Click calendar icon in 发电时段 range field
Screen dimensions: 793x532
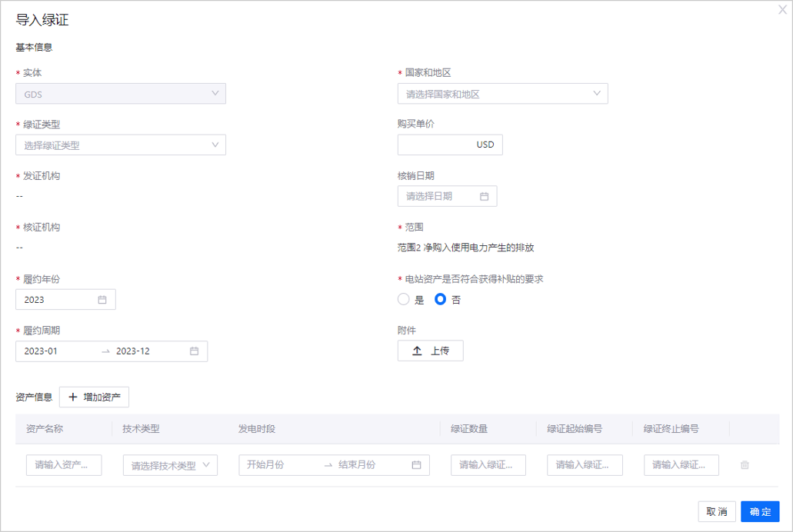click(x=416, y=465)
